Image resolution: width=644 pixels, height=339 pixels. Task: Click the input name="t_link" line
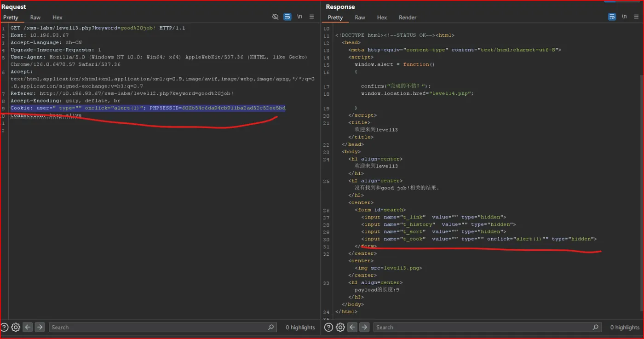click(434, 217)
